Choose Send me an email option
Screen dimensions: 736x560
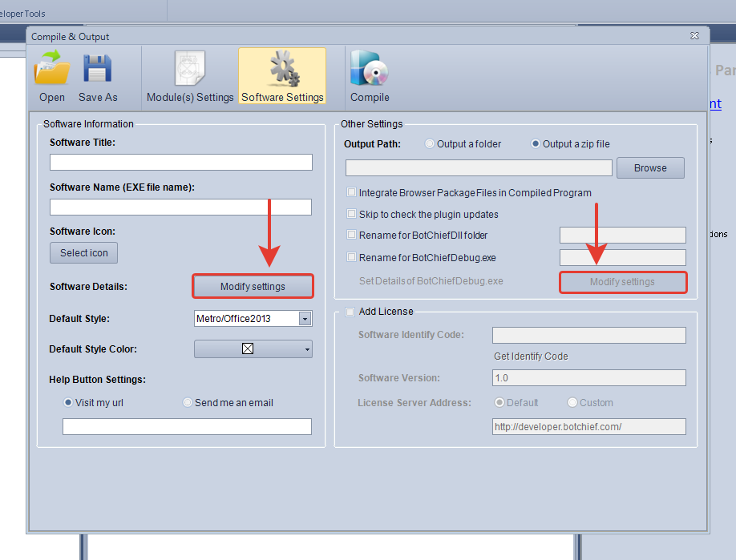(x=188, y=402)
